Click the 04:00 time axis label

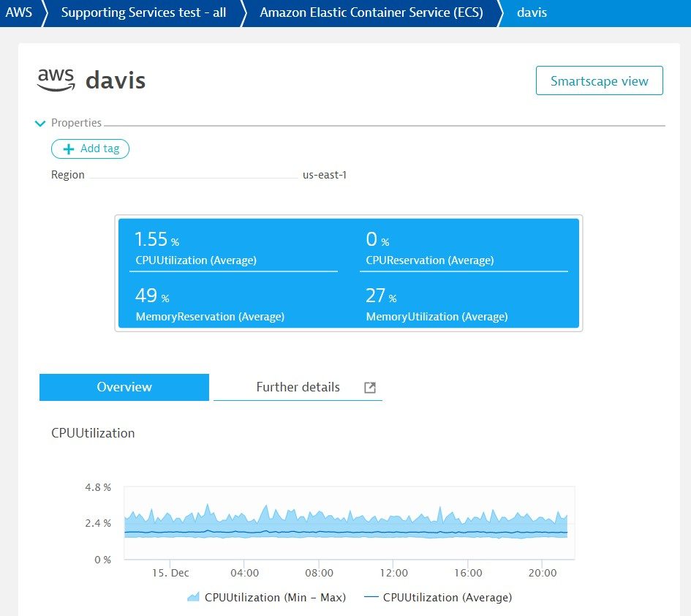click(x=244, y=573)
